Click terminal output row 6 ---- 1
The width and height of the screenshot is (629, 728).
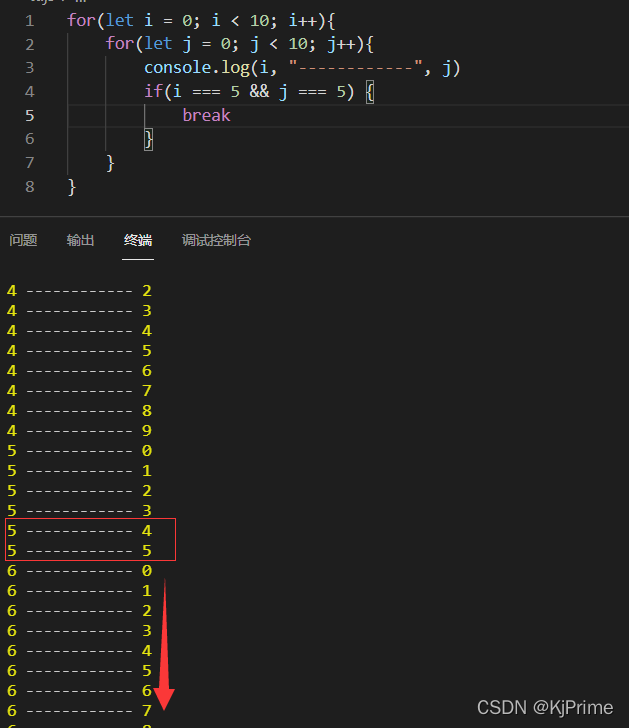(79, 591)
